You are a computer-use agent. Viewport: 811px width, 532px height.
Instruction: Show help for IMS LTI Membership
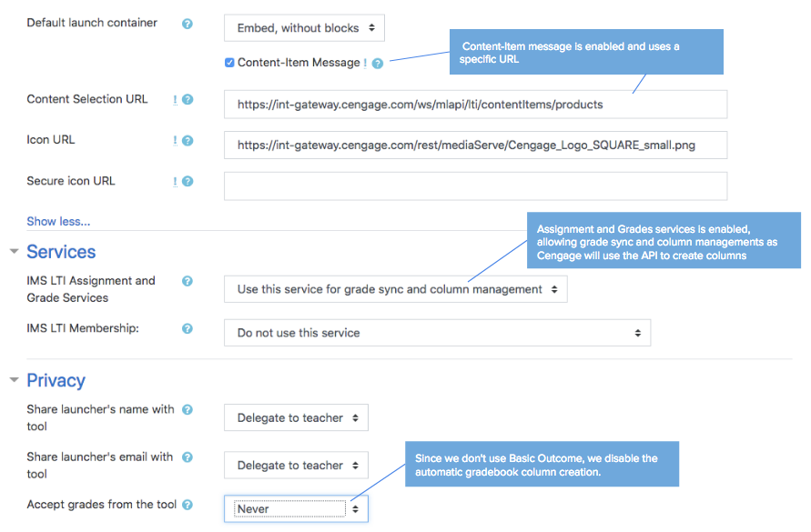click(x=188, y=328)
